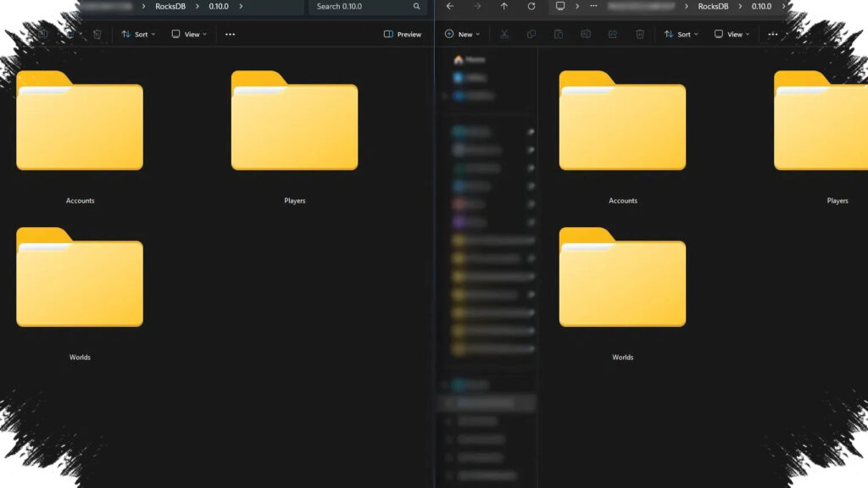The height and width of the screenshot is (488, 868).
Task: Toggle the Preview pane in left window
Action: [x=403, y=34]
